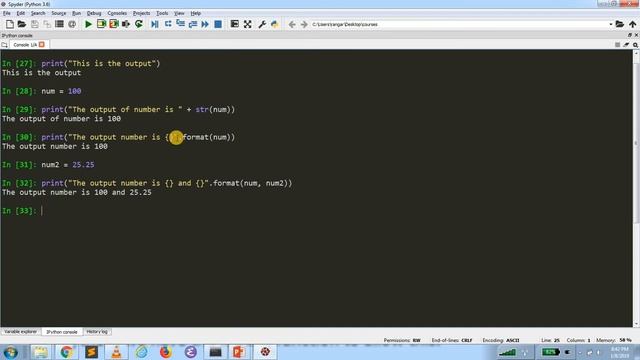640x360 pixels.
Task: Switch to the IPython console bottom tab
Action: [62, 332]
